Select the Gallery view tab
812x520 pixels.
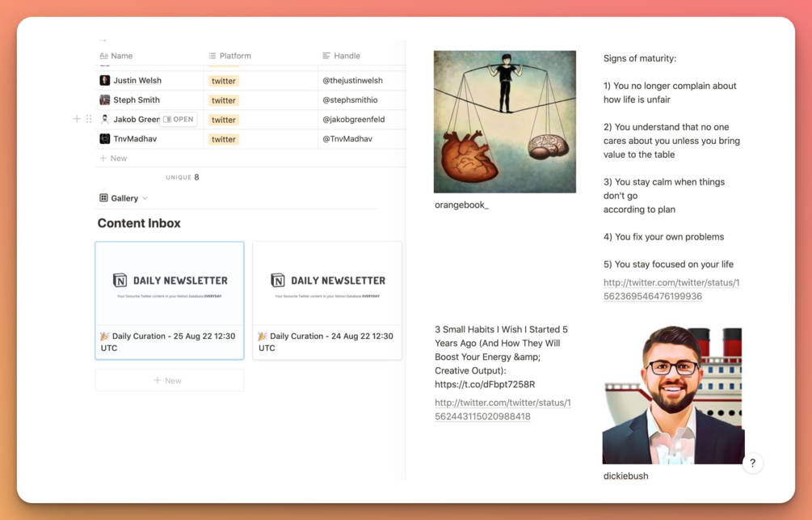click(x=124, y=198)
